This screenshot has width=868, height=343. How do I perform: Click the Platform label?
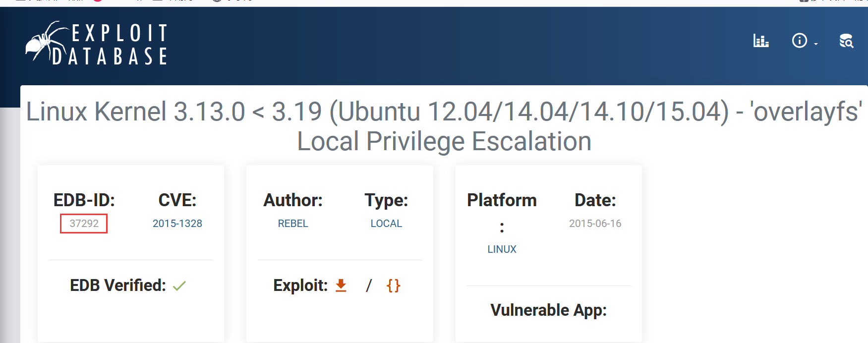502,213
